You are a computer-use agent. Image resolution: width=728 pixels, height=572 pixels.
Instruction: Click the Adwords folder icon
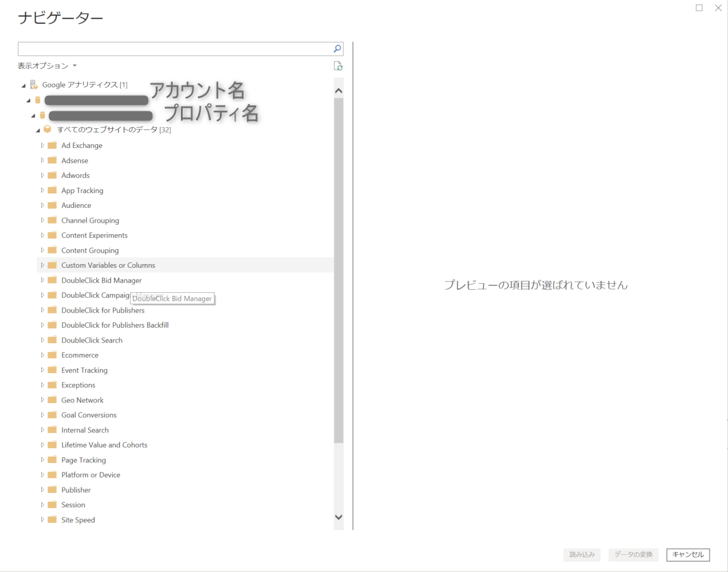tap(52, 175)
